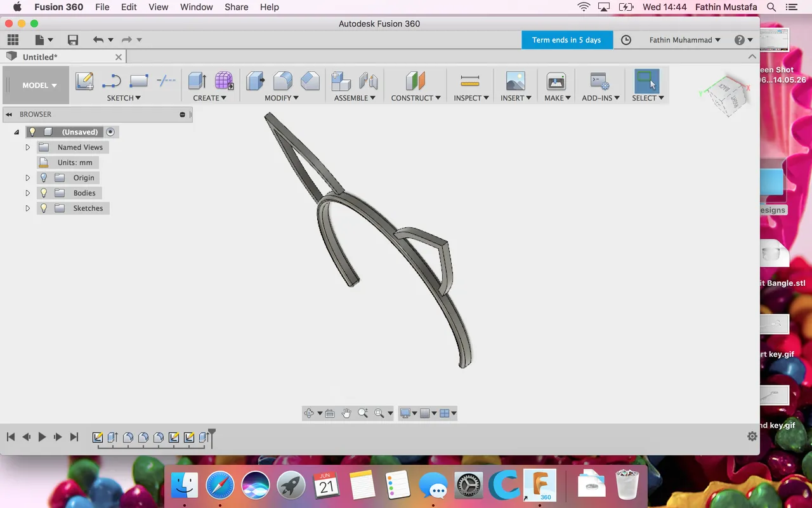The image size is (812, 508).
Task: Open the Job Status clock icon
Action: (626, 40)
